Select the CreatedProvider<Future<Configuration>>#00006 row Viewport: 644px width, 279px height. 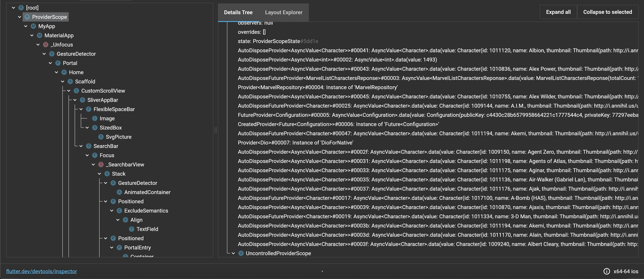[x=338, y=124]
